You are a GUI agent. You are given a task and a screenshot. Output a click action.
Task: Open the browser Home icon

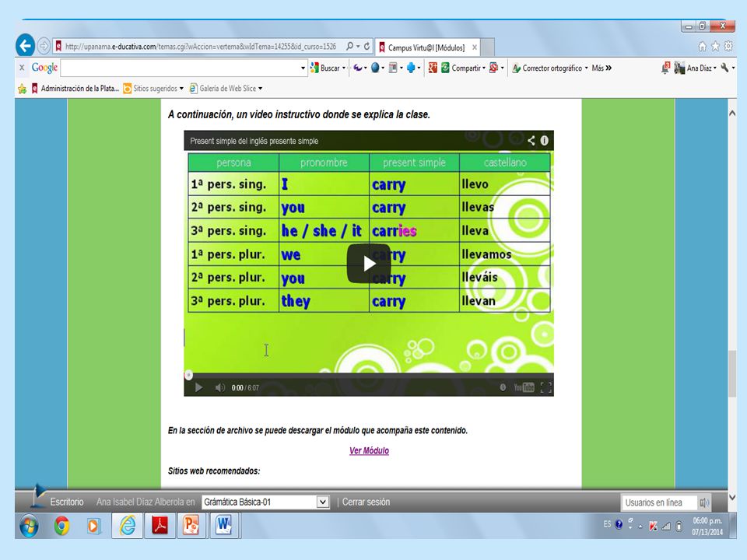tap(702, 46)
